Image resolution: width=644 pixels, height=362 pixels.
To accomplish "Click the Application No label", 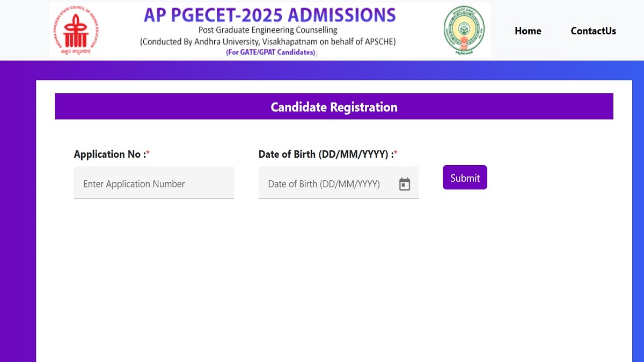I will 108,154.
